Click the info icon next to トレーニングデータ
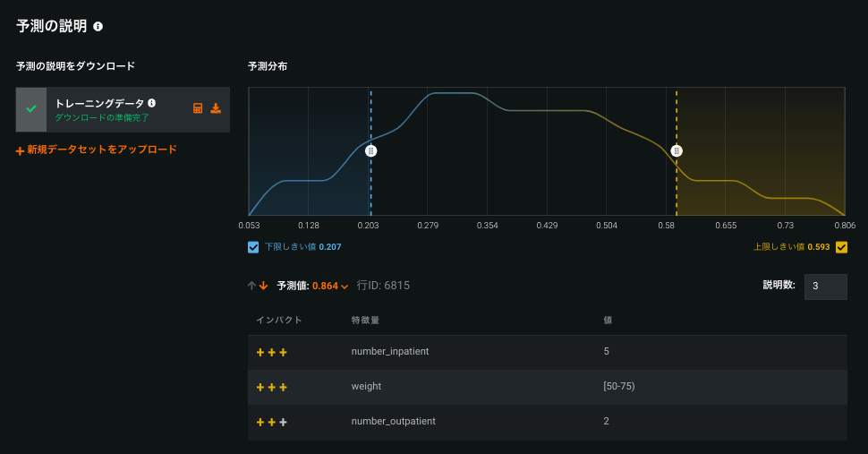 [152, 103]
